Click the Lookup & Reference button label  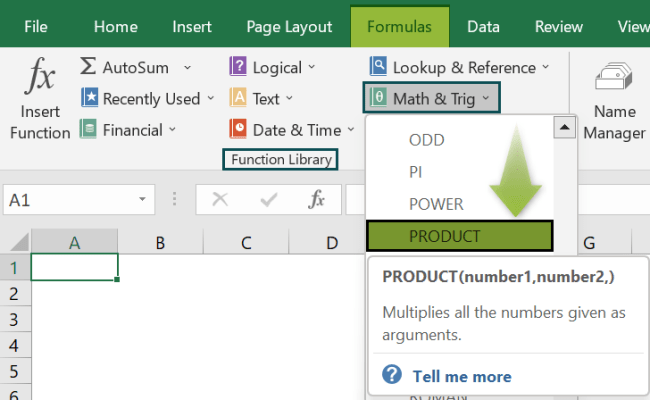(464, 68)
